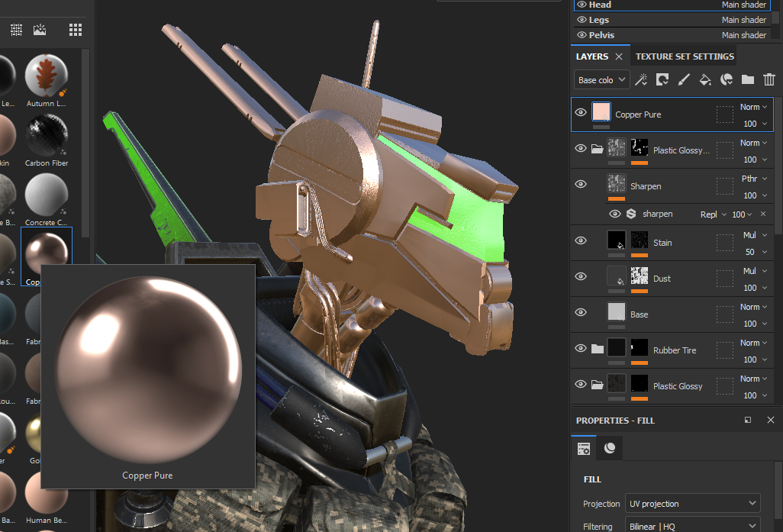Switch to Texture Set Settings tab

click(685, 56)
